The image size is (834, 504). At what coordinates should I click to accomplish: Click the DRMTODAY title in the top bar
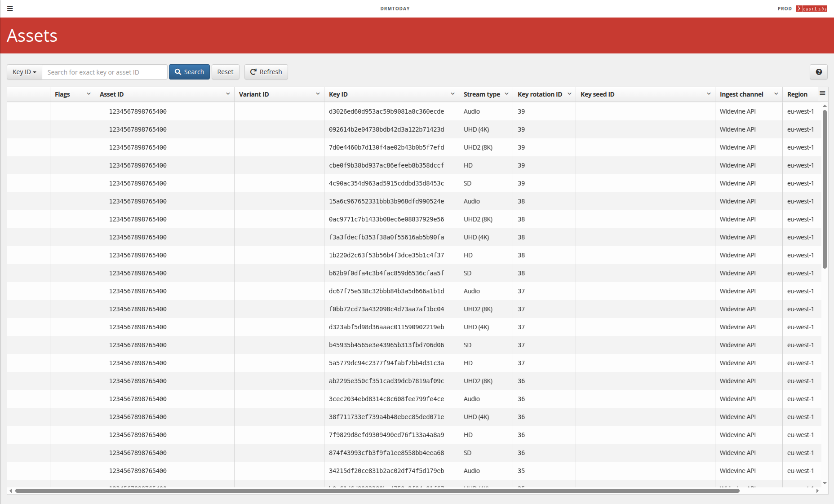coord(395,9)
